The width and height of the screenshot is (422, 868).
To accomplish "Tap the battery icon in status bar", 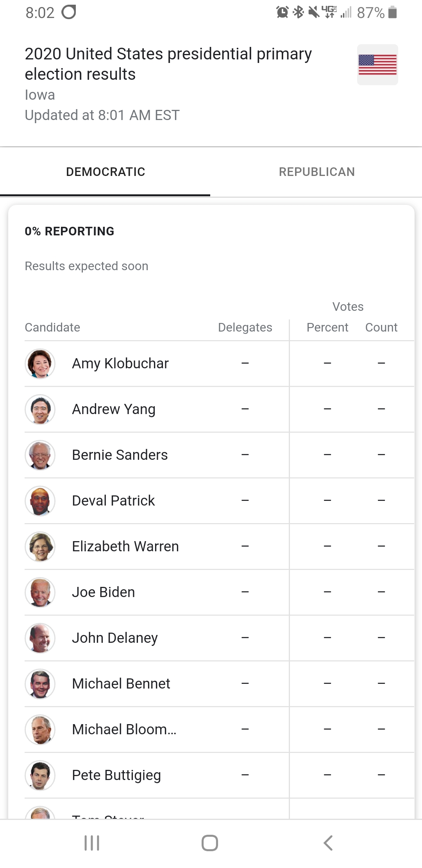I will point(393,13).
